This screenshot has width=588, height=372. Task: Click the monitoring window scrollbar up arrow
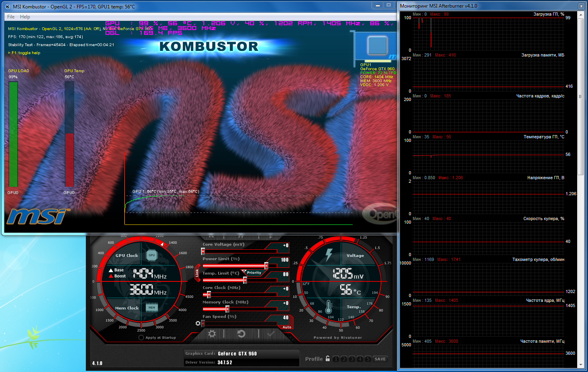(581, 14)
